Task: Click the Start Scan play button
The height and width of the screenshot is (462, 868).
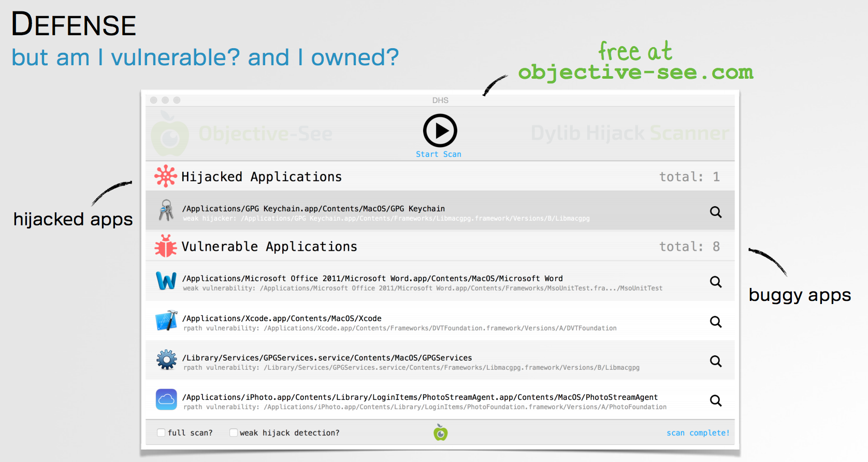Action: (x=440, y=131)
